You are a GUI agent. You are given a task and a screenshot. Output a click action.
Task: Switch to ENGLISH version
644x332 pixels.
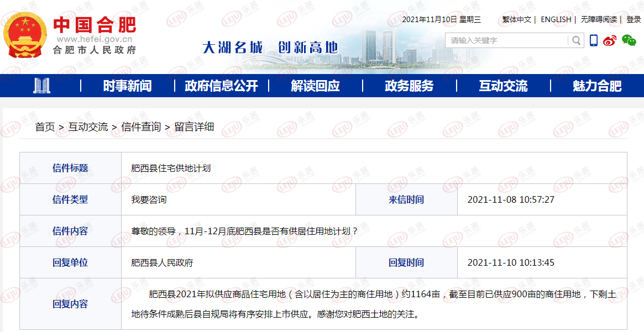point(556,19)
